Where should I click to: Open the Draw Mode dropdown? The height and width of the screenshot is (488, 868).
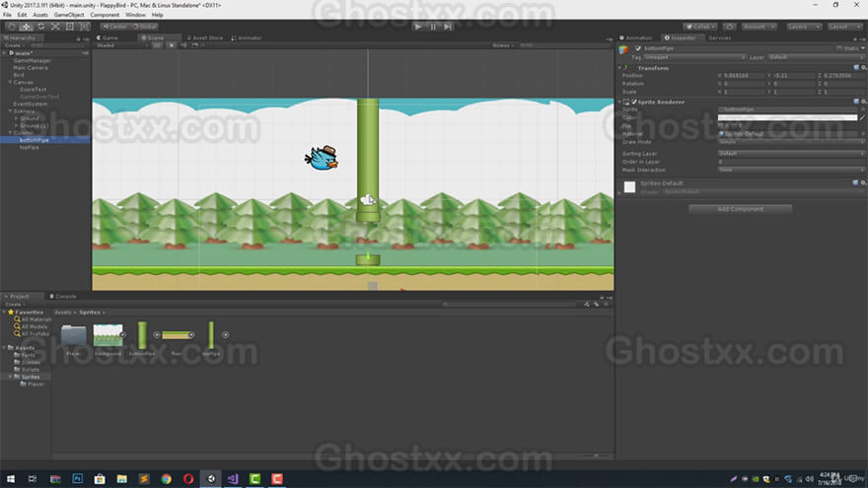click(x=791, y=142)
